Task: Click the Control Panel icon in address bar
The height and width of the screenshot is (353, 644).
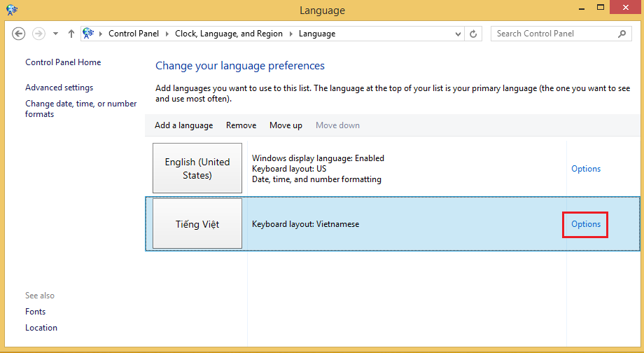Action: coord(89,34)
